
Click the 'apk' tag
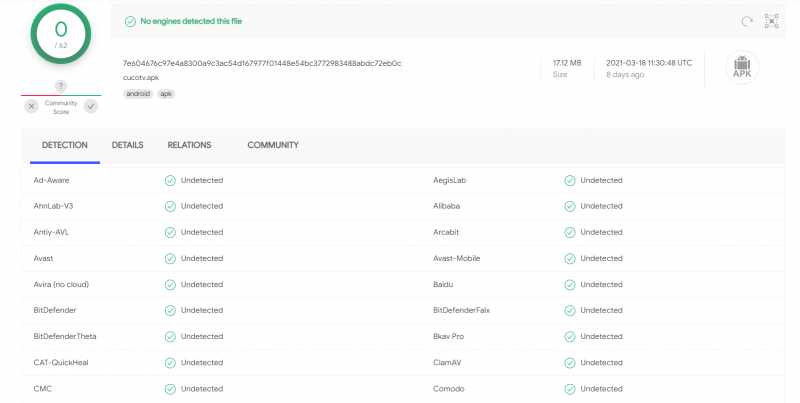pos(166,94)
